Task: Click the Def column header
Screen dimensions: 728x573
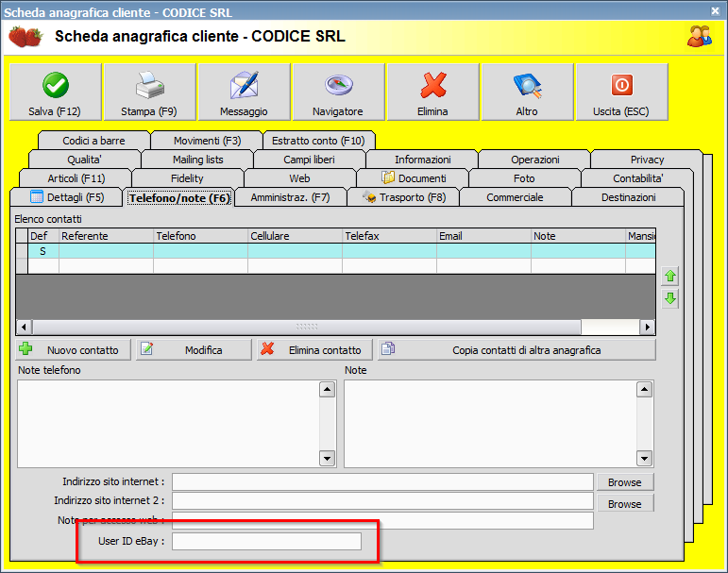Action: click(x=43, y=236)
